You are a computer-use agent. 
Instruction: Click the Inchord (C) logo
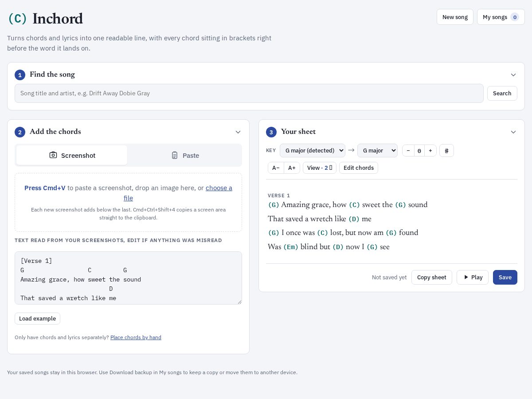[x=17, y=18]
